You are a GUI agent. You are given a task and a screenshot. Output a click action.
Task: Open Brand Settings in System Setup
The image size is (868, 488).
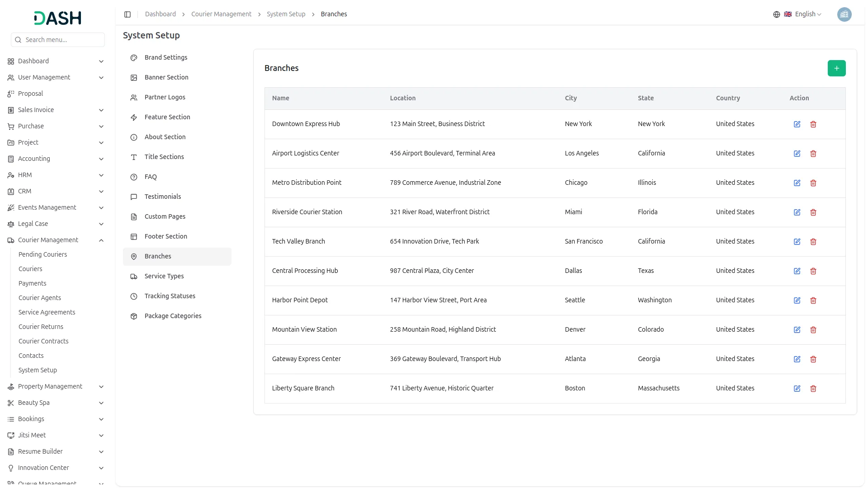(165, 57)
